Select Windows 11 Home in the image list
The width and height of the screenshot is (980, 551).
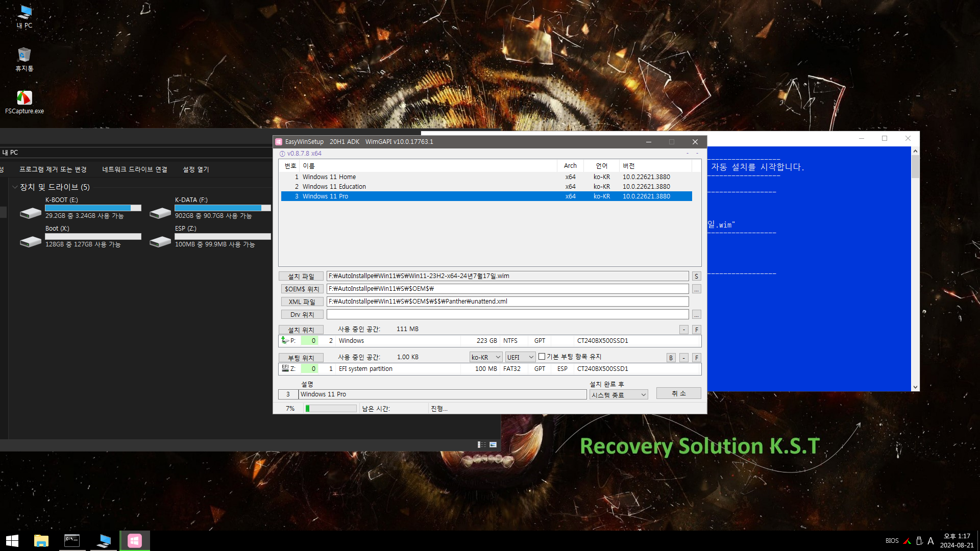(x=486, y=177)
